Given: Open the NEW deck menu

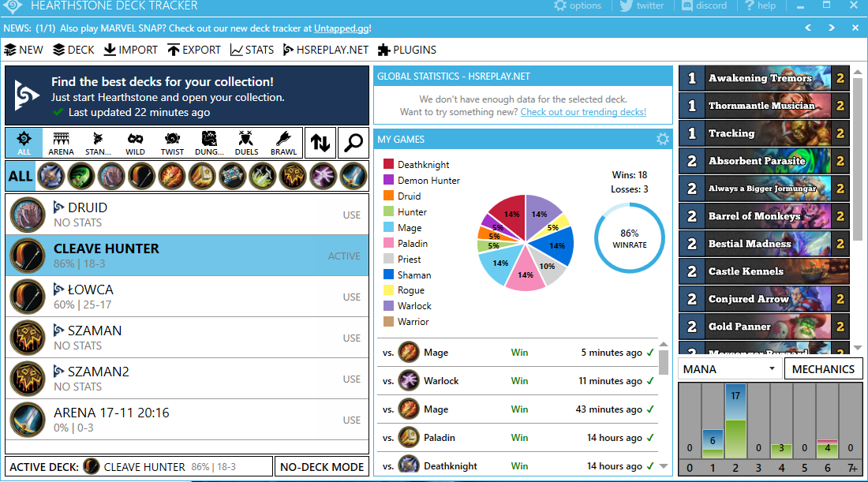Looking at the screenshot, I should [23, 50].
